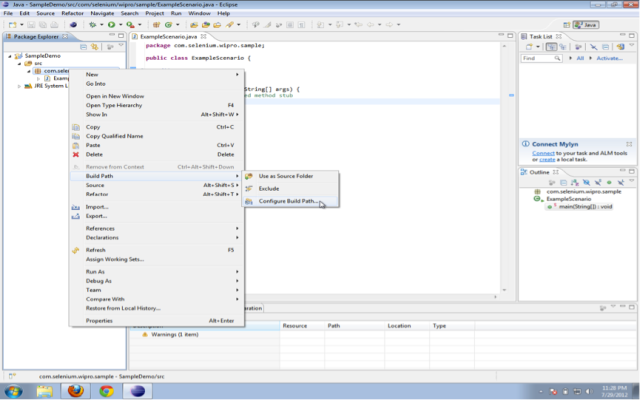640x400 pixels.
Task: Open the Task List view menu arrow
Action: click(x=632, y=46)
